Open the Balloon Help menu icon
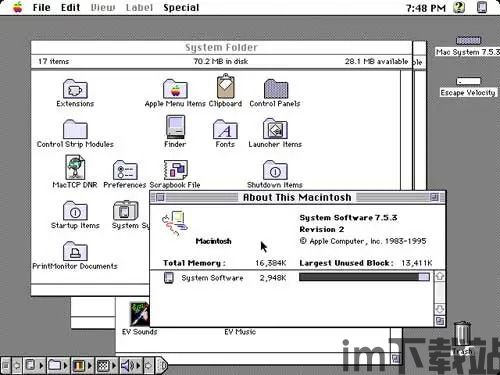The height and width of the screenshot is (375, 500). 459,7
